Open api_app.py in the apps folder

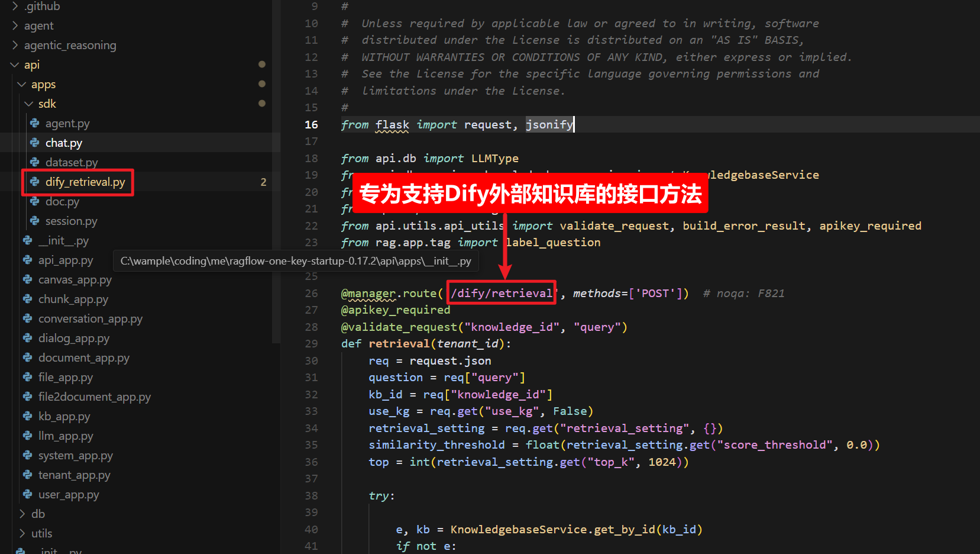point(66,260)
